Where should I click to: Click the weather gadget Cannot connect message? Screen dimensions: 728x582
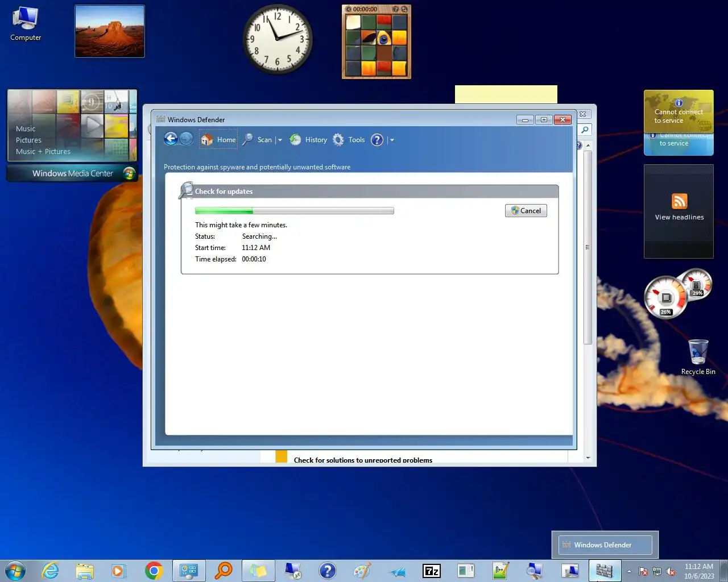(x=679, y=116)
